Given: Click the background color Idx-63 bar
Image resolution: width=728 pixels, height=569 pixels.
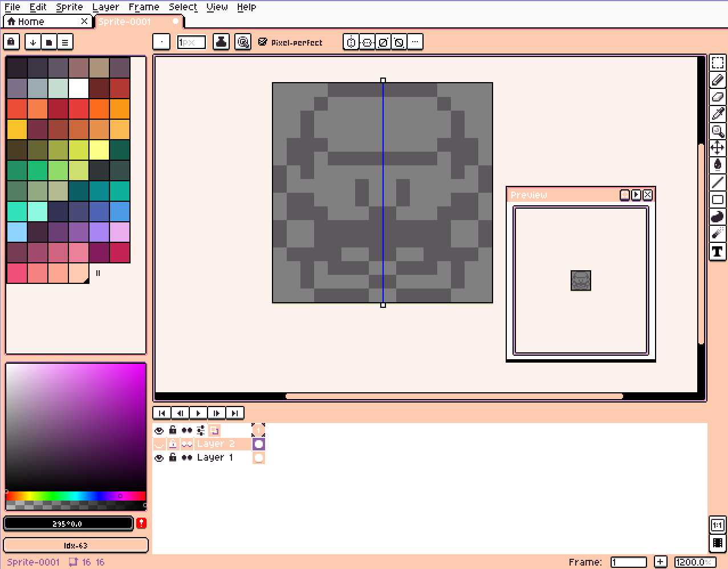Looking at the screenshot, I should (x=76, y=545).
